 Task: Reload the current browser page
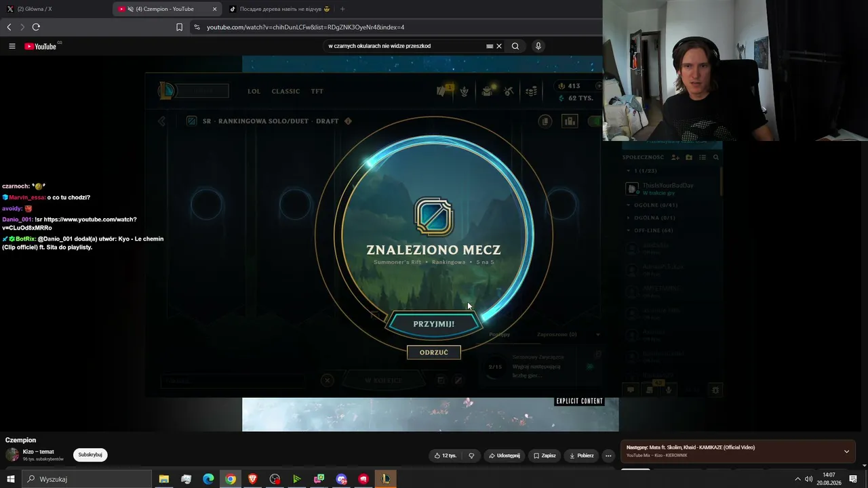36,27
